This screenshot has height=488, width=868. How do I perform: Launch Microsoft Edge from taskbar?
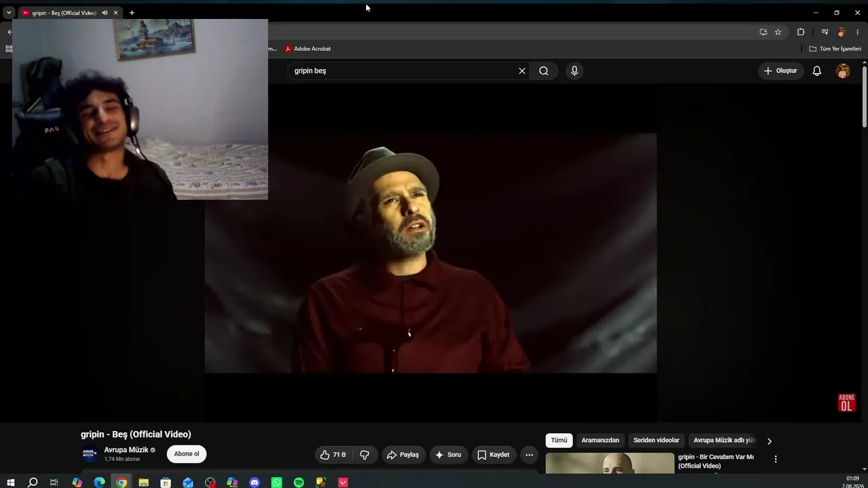pyautogui.click(x=100, y=483)
